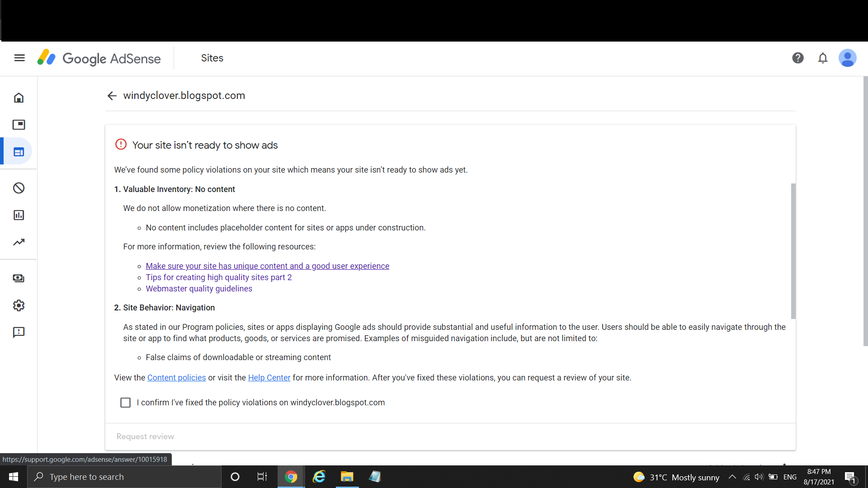Click the user account profile icon
Image resolution: width=868 pixels, height=488 pixels.
(848, 58)
